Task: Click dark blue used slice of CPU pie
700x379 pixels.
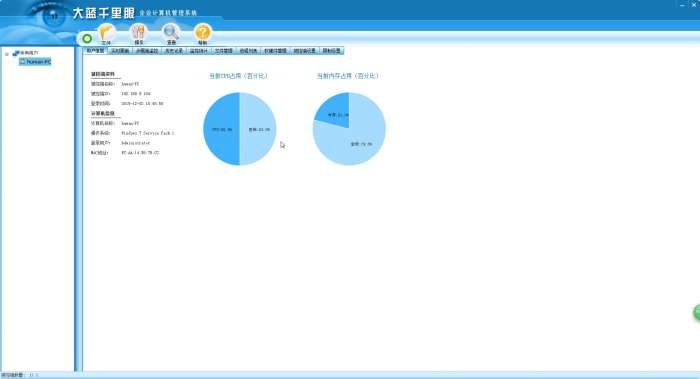Action: [x=221, y=129]
